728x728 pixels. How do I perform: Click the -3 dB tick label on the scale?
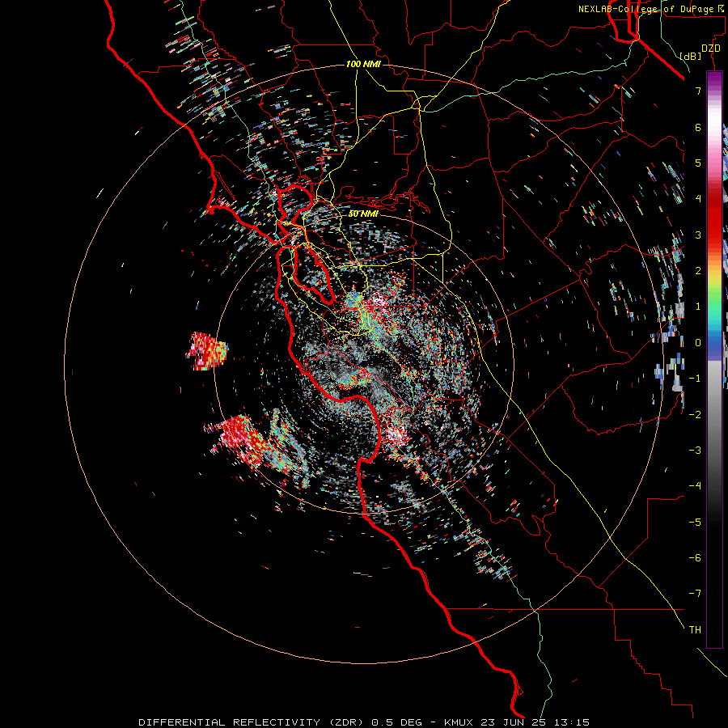695,451
